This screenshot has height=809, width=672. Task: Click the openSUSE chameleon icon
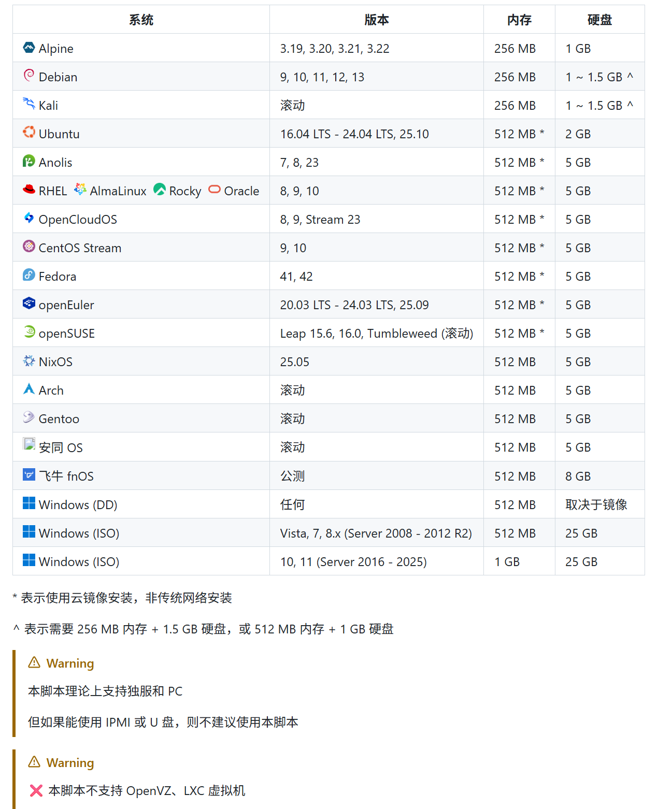pyautogui.click(x=29, y=332)
